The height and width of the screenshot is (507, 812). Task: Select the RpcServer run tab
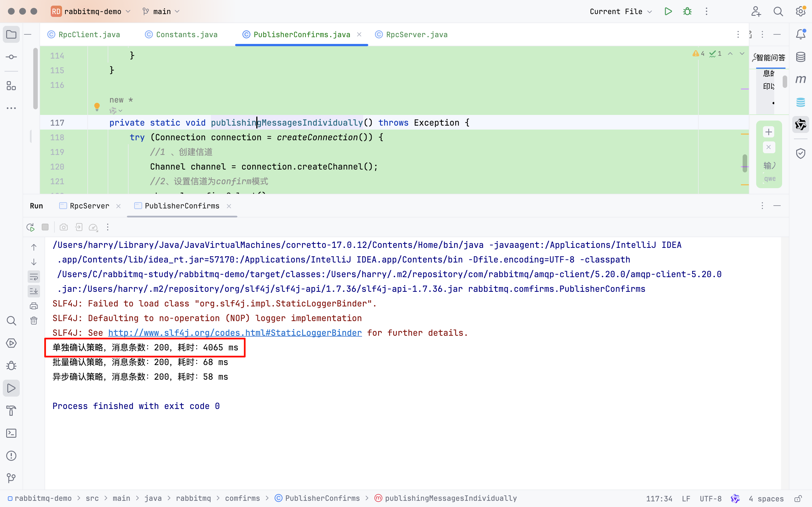(x=89, y=206)
